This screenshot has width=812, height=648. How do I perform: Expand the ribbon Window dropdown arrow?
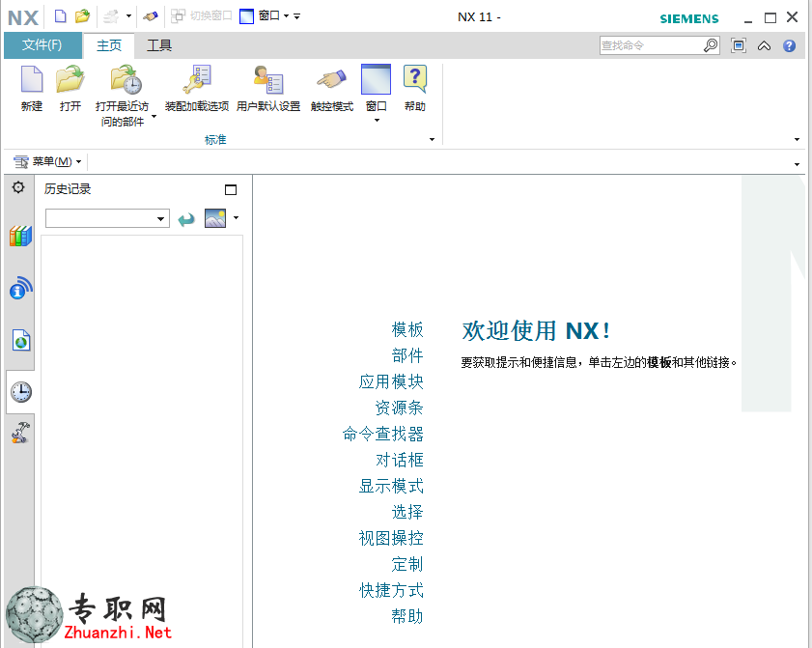coord(377,120)
